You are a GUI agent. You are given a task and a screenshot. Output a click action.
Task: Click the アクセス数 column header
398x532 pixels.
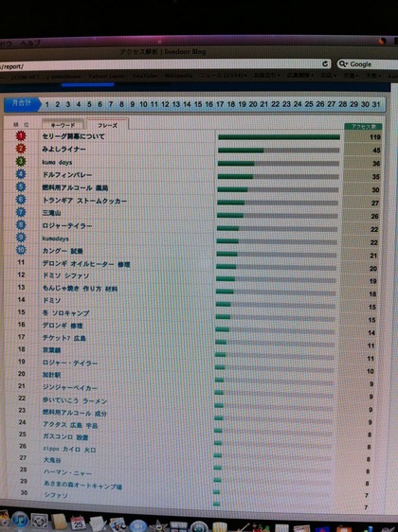363,127
